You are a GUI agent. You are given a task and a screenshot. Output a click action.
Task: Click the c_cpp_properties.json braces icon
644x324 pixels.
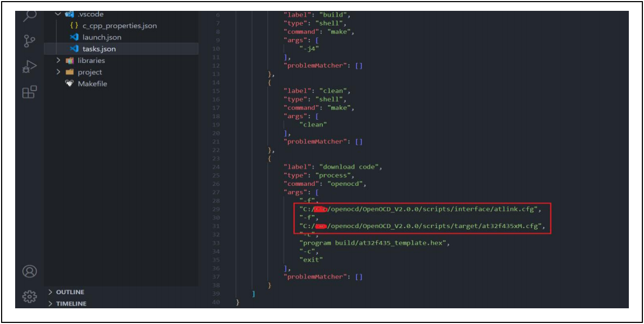pyautogui.click(x=74, y=25)
